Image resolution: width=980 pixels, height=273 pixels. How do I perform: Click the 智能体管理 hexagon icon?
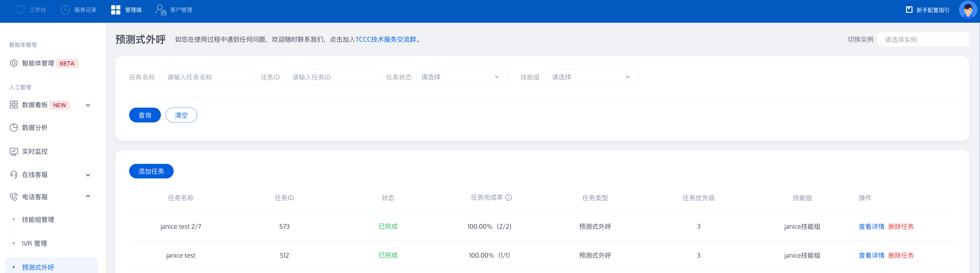click(x=14, y=63)
